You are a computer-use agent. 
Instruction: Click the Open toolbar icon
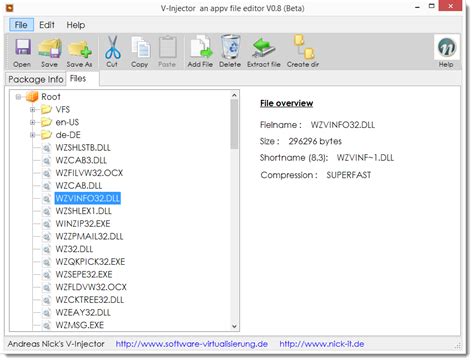click(22, 47)
